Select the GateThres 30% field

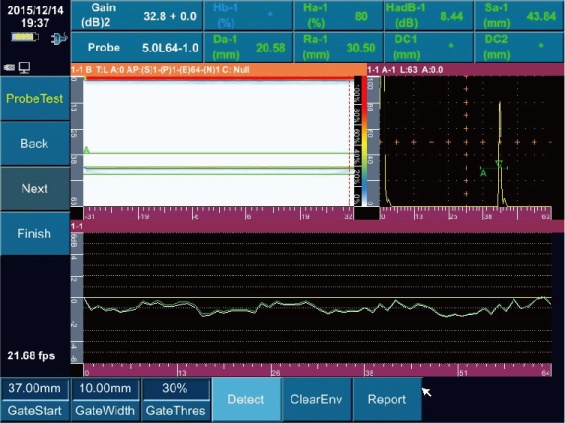[x=175, y=399]
